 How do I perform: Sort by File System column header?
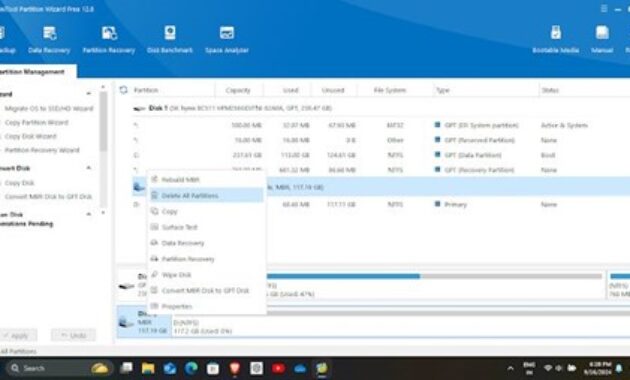pyautogui.click(x=390, y=90)
